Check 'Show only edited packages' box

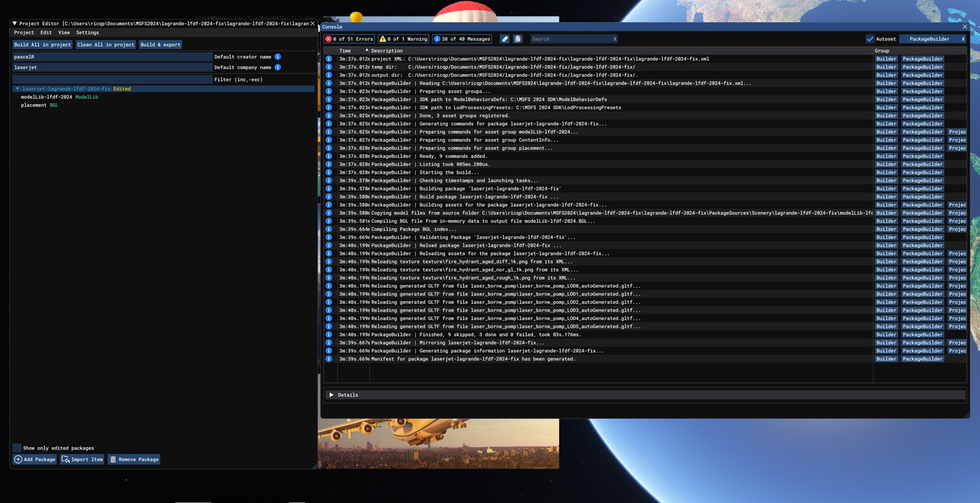pos(17,448)
